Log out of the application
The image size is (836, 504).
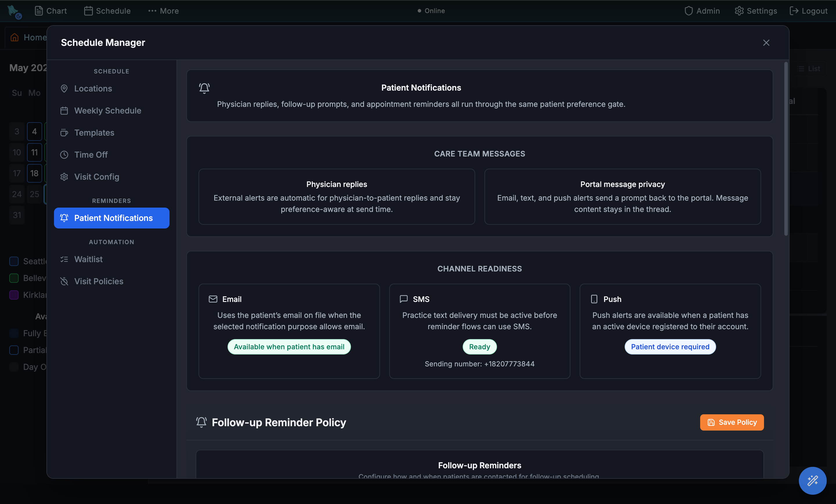808,11
